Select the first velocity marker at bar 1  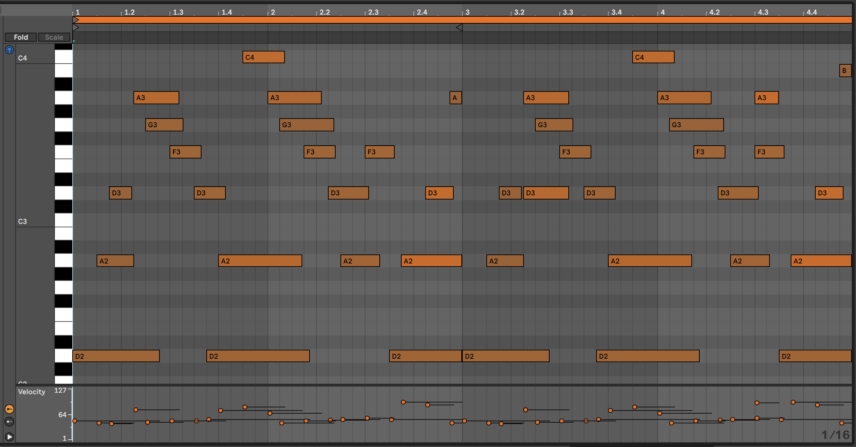[x=75, y=421]
